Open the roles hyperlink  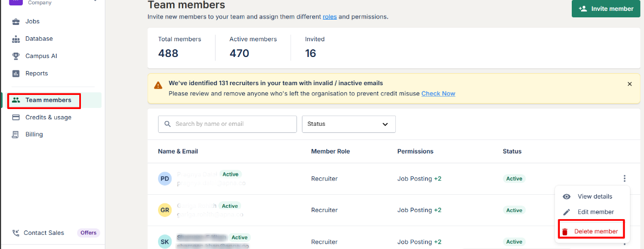tap(330, 17)
